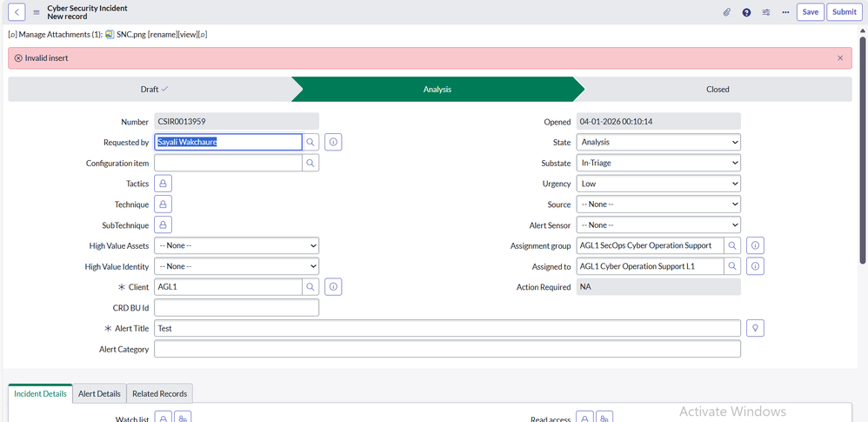Viewport: 868px width, 422px height.
Task: Open the help question mark icon
Action: coord(747,12)
